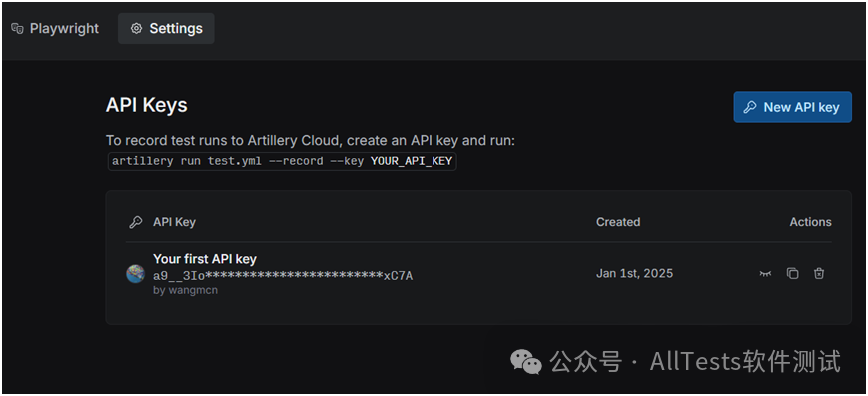The width and height of the screenshot is (868, 396).
Task: Click the Actions column header
Action: [810, 222]
